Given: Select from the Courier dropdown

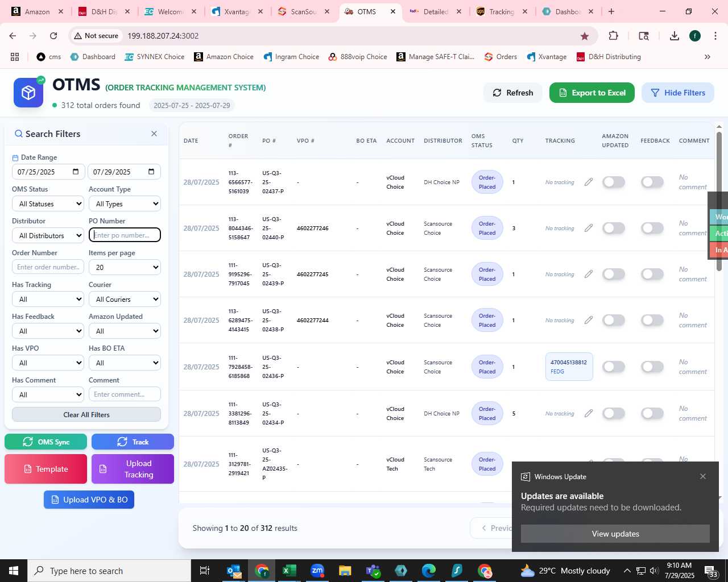Looking at the screenshot, I should pyautogui.click(x=125, y=299).
